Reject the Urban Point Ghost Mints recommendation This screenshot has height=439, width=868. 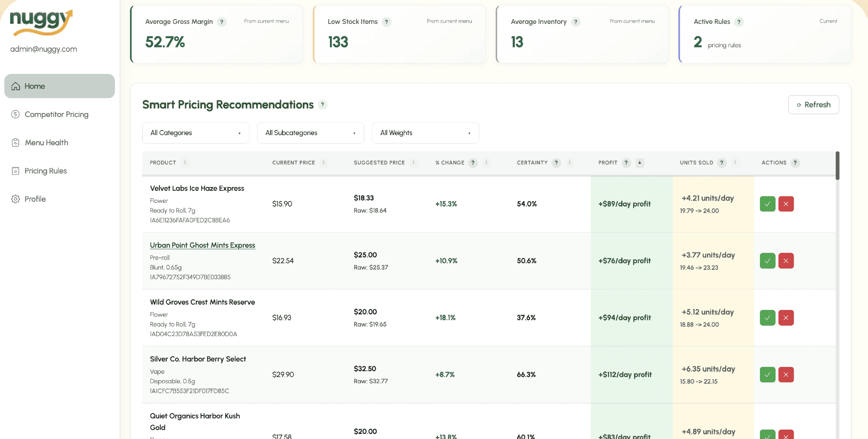[x=786, y=261]
